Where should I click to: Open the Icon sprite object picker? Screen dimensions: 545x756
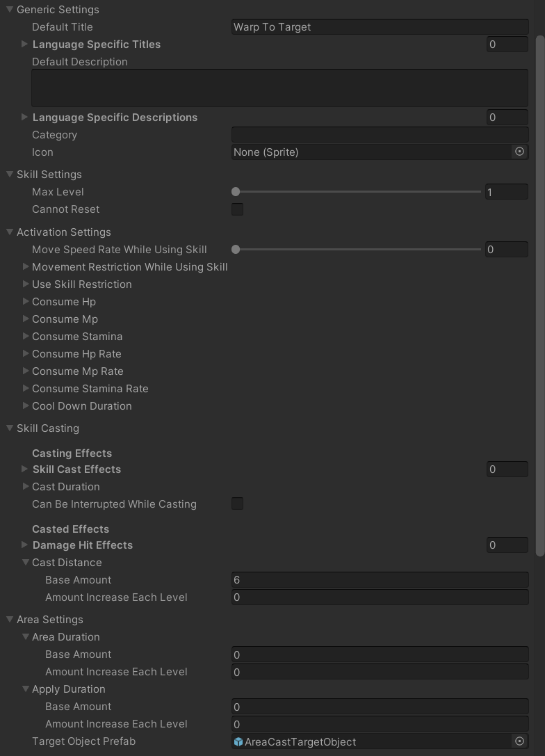click(x=520, y=152)
